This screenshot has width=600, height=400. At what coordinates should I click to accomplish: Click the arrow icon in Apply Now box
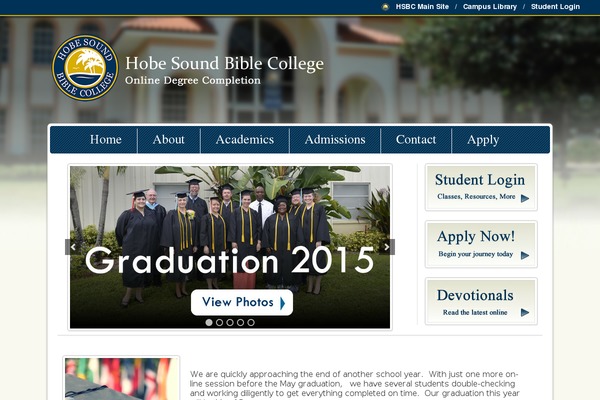pyautogui.click(x=525, y=255)
